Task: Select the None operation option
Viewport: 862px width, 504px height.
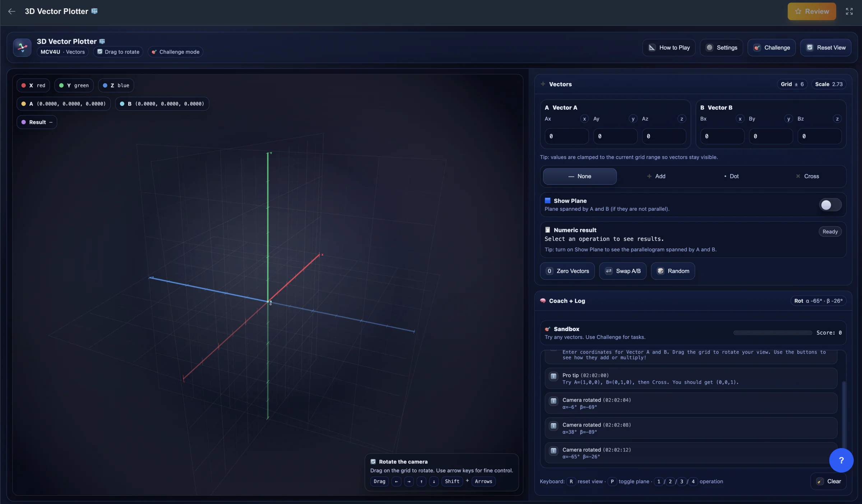Action: point(580,176)
